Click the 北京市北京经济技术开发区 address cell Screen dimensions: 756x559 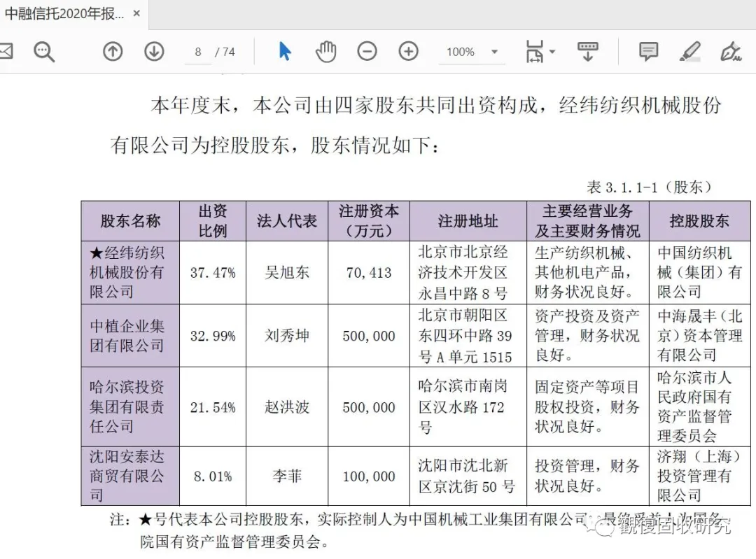tap(468, 272)
